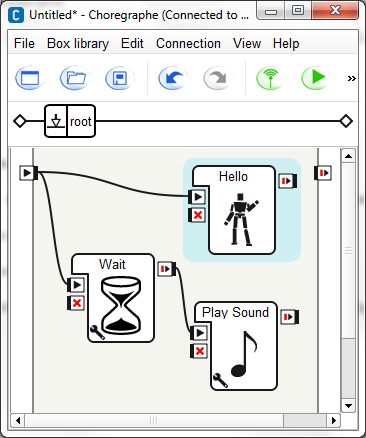
Task: Click the New project toolbar icon
Action: click(30, 78)
